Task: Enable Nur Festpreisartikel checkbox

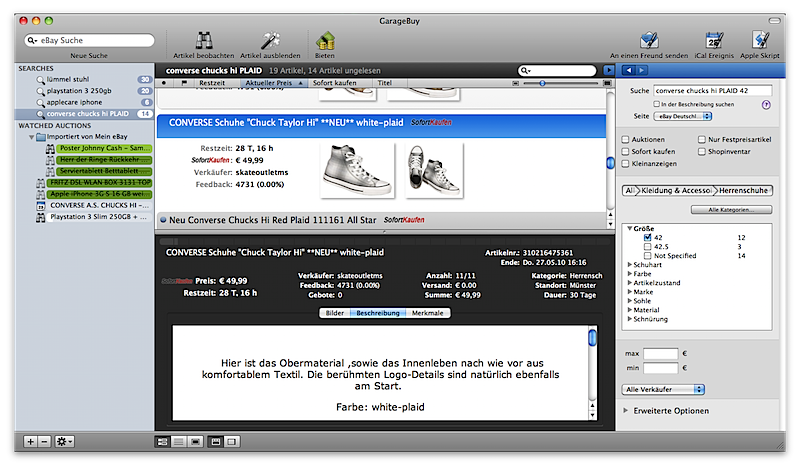Action: 702,139
